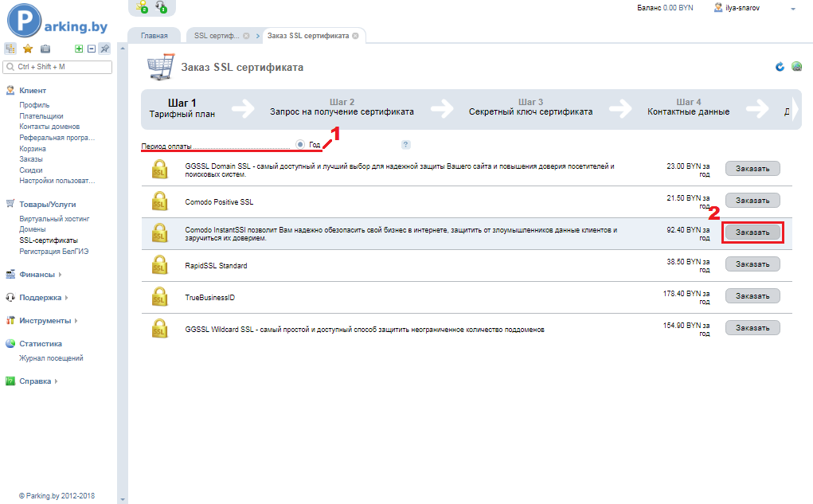Order TrueBusinessID with Заказать
The image size is (813, 504).
(752, 296)
